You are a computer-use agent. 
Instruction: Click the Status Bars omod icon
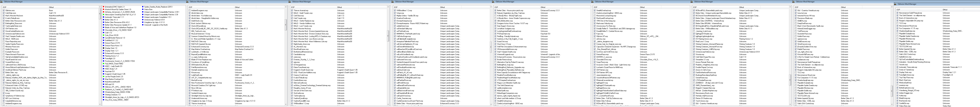coord(143,10)
